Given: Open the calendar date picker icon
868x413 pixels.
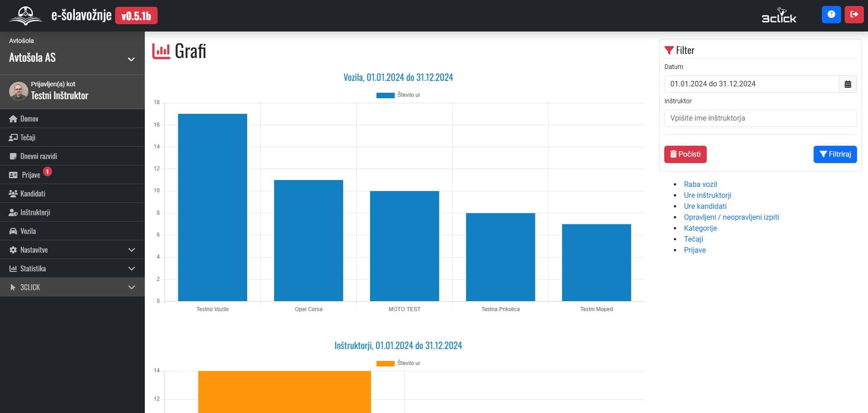Looking at the screenshot, I should pos(848,84).
